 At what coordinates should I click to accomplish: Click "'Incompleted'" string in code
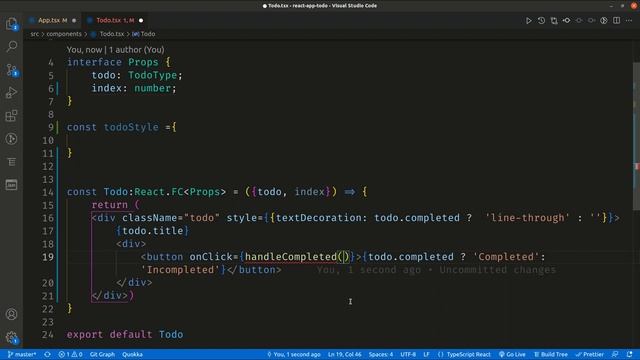(x=180, y=270)
